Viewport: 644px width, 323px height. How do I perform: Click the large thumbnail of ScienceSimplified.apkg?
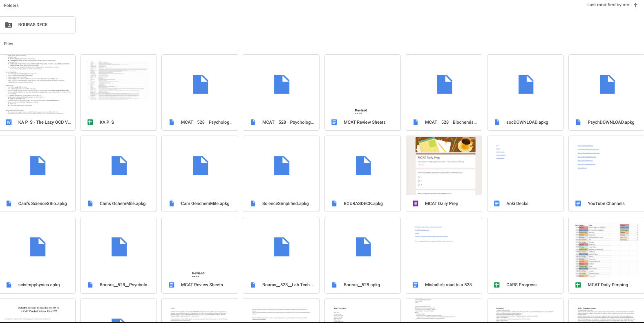(281, 166)
